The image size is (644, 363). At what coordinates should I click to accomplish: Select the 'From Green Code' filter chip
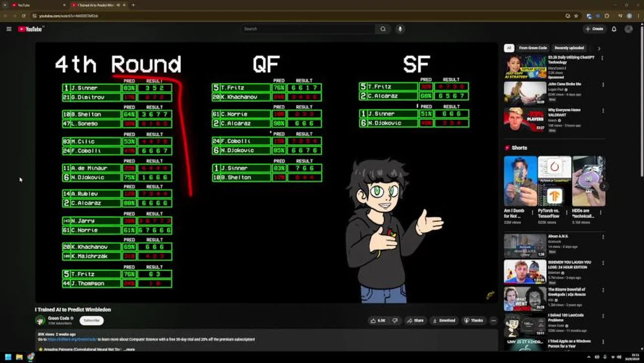coord(533,48)
